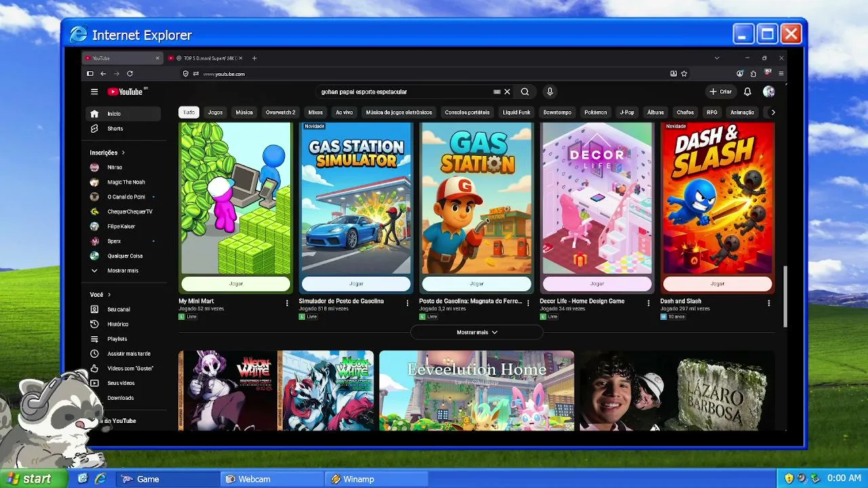868x488 pixels.
Task: Click Jogar under My Mini Mart
Action: coord(236,284)
